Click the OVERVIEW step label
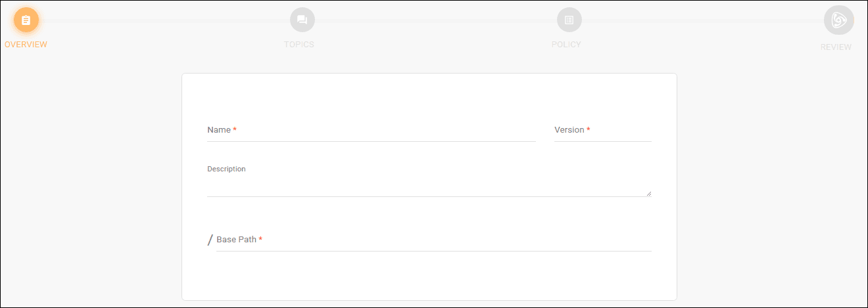 (26, 45)
